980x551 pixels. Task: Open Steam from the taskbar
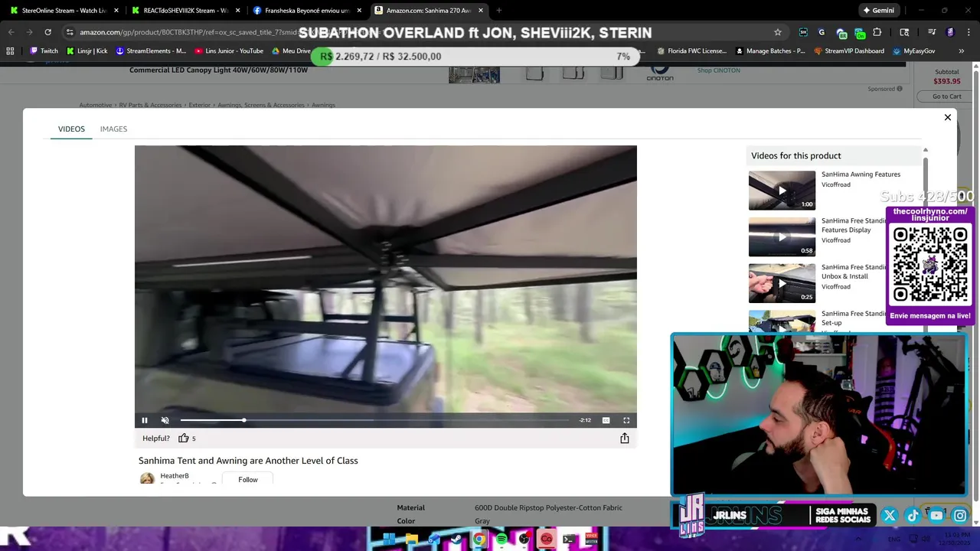[456, 540]
